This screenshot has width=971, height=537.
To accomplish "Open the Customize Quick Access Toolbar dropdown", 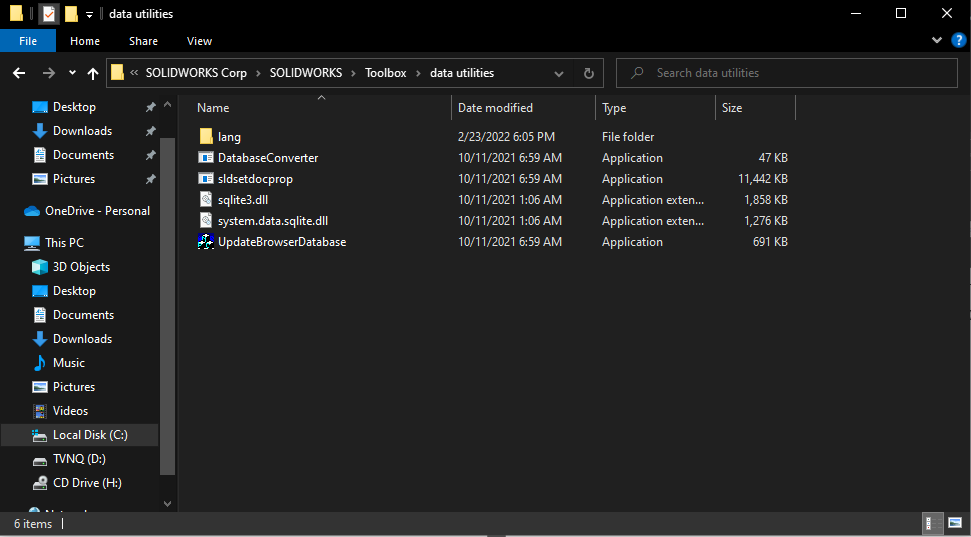I will pyautogui.click(x=89, y=14).
